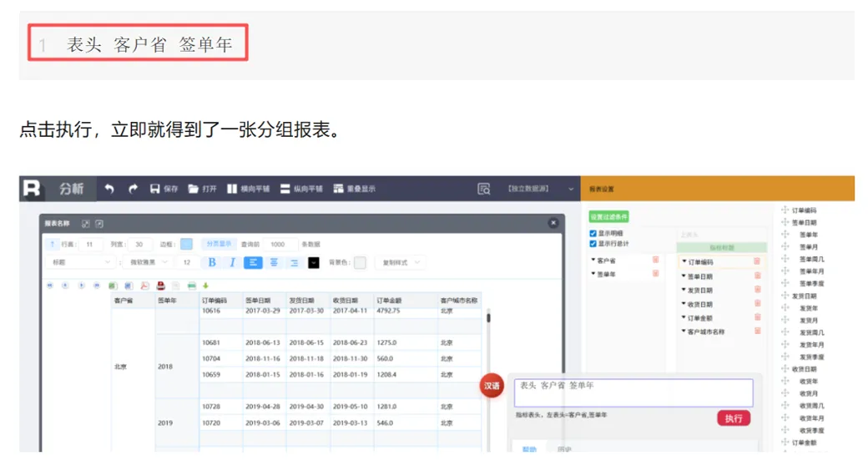The height and width of the screenshot is (476, 868).
Task: Choose 重叠显示 cascade layout
Action: pos(354,189)
